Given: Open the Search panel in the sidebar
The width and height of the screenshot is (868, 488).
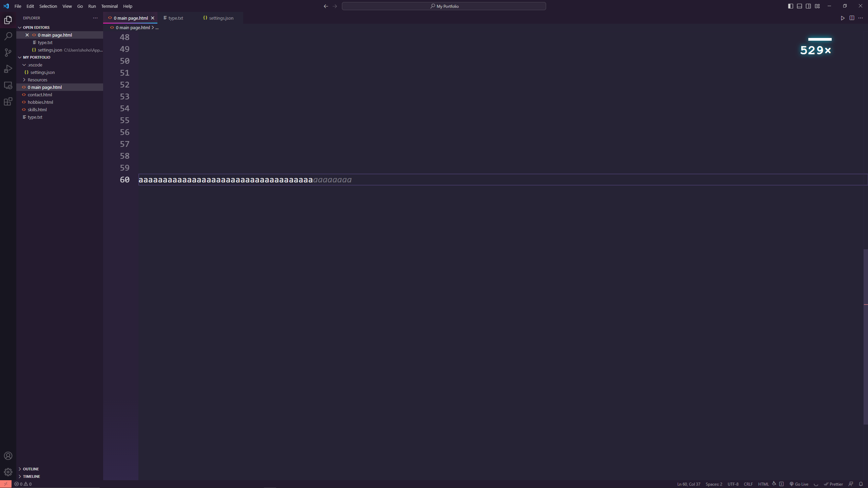Looking at the screenshot, I should (8, 36).
